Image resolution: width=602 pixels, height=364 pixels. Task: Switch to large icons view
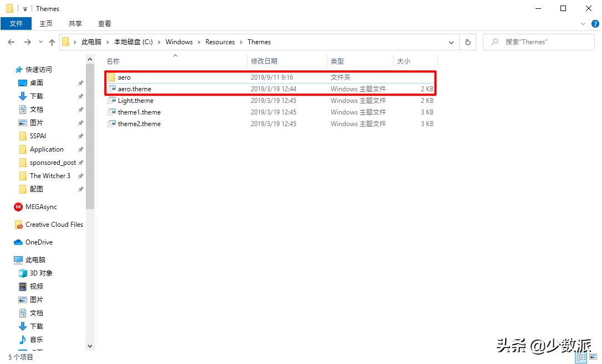click(592, 357)
